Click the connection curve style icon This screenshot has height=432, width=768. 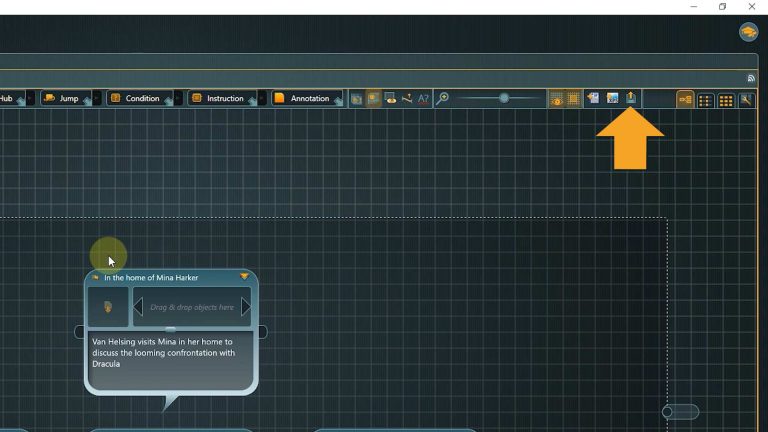pos(407,99)
